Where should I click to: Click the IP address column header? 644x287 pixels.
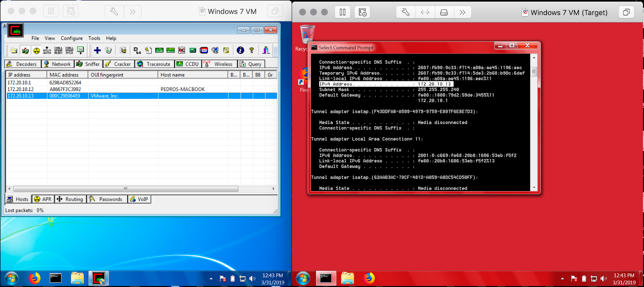tap(26, 75)
